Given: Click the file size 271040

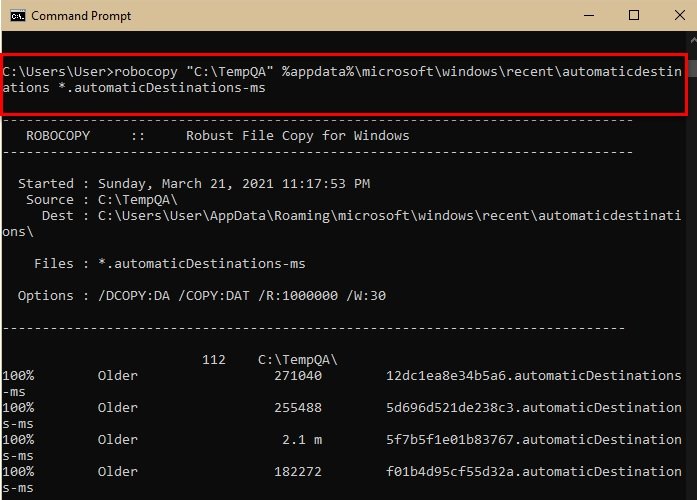Looking at the screenshot, I should (x=298, y=375).
